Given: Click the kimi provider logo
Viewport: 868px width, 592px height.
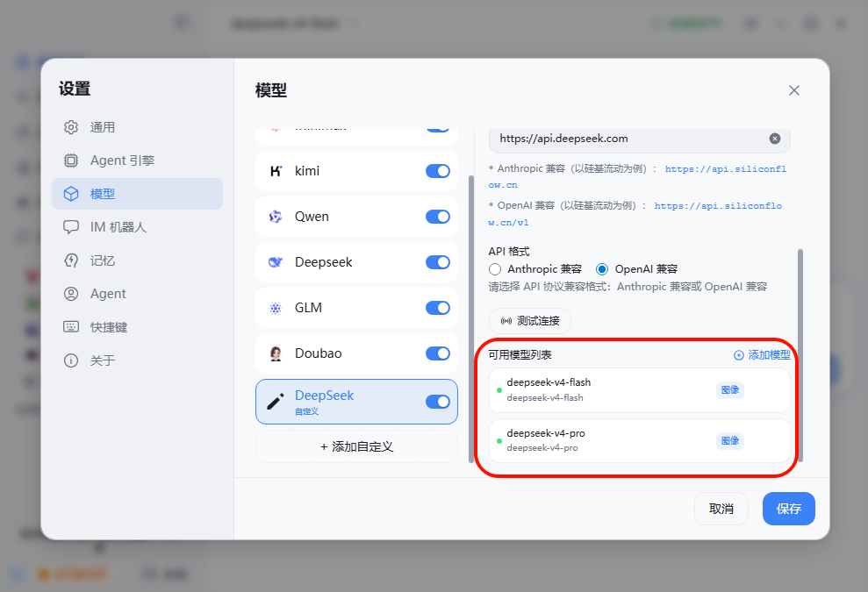Looking at the screenshot, I should [276, 171].
